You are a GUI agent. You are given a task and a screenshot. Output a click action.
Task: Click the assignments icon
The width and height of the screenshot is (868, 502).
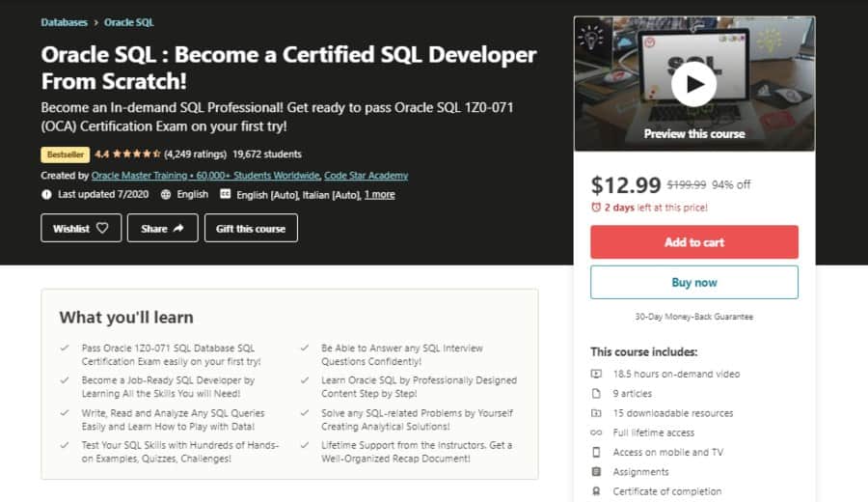pos(596,472)
